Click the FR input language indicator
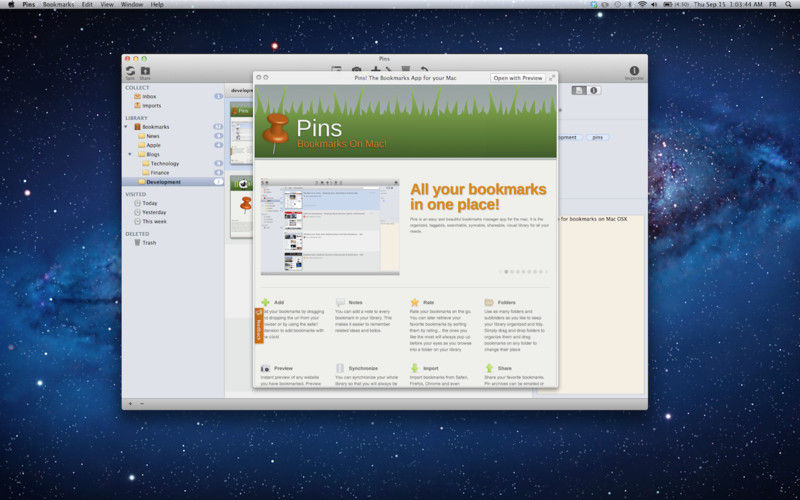This screenshot has width=800, height=500. pyautogui.click(x=772, y=4)
